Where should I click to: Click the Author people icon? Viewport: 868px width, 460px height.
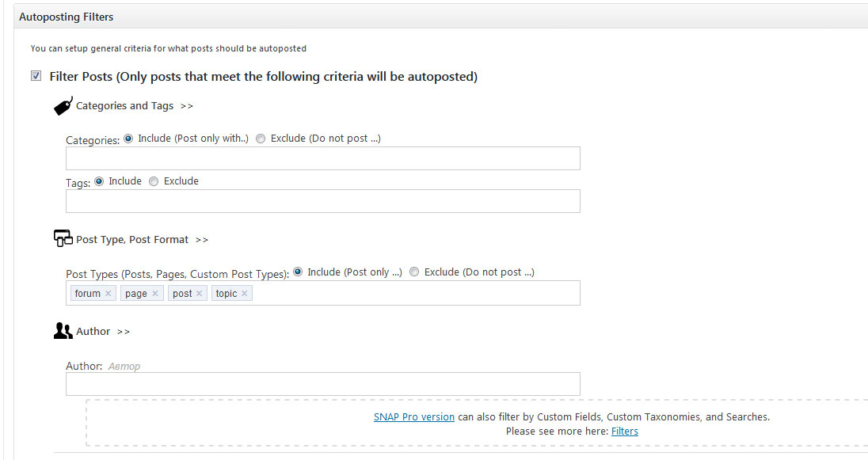[x=63, y=331]
